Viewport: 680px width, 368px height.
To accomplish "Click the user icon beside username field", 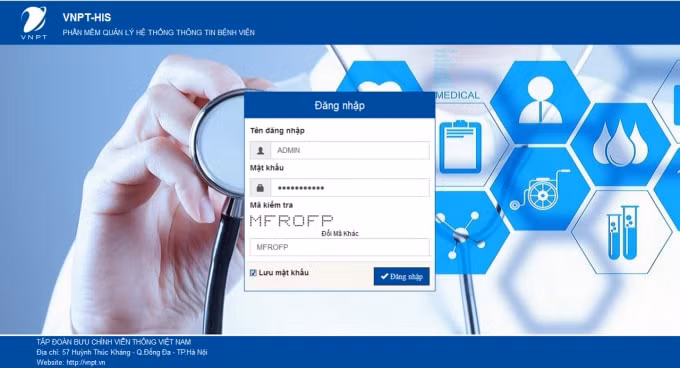I will [261, 150].
